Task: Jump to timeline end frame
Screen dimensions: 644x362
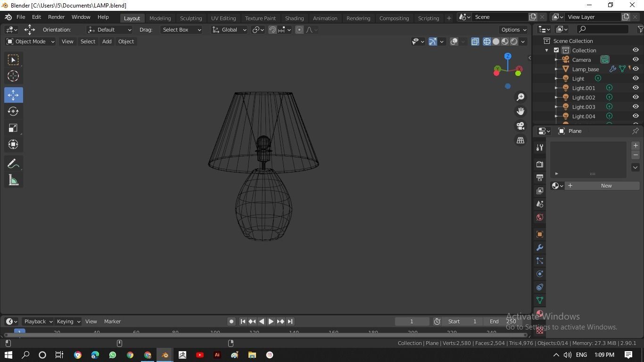Action: coord(290,321)
